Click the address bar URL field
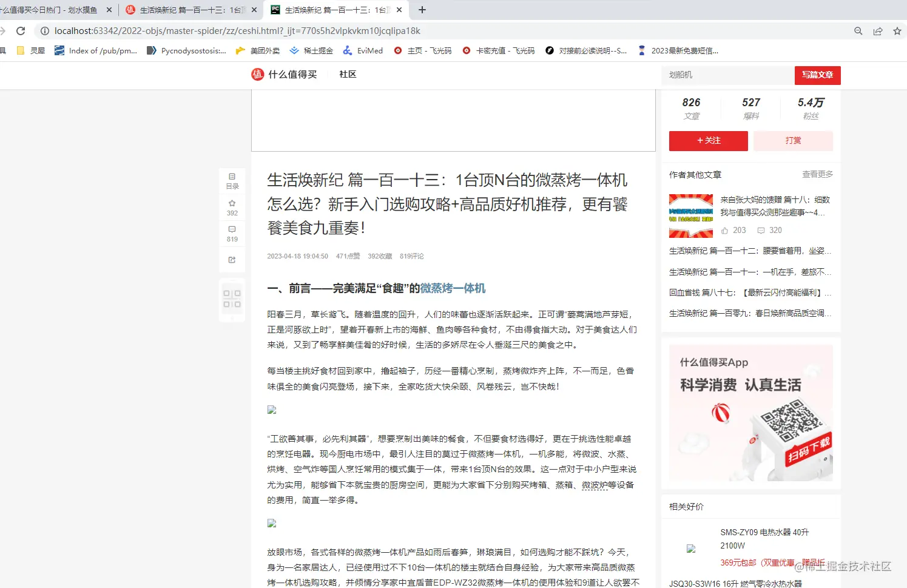The height and width of the screenshot is (588, 907). coord(237,31)
